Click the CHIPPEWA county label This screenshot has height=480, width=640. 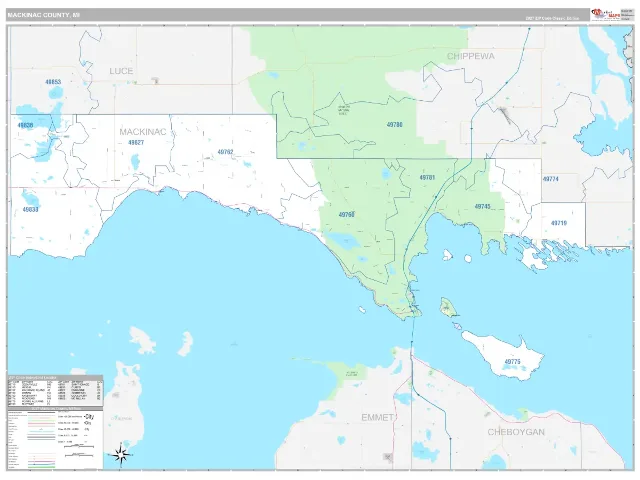(471, 56)
